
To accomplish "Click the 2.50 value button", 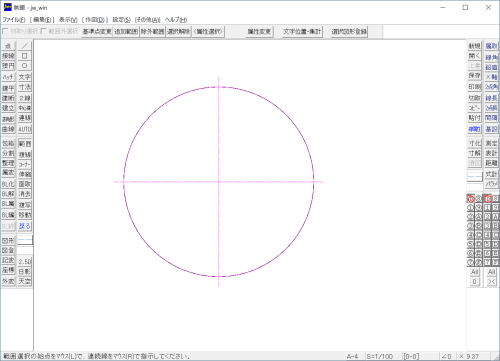I will click(25, 261).
